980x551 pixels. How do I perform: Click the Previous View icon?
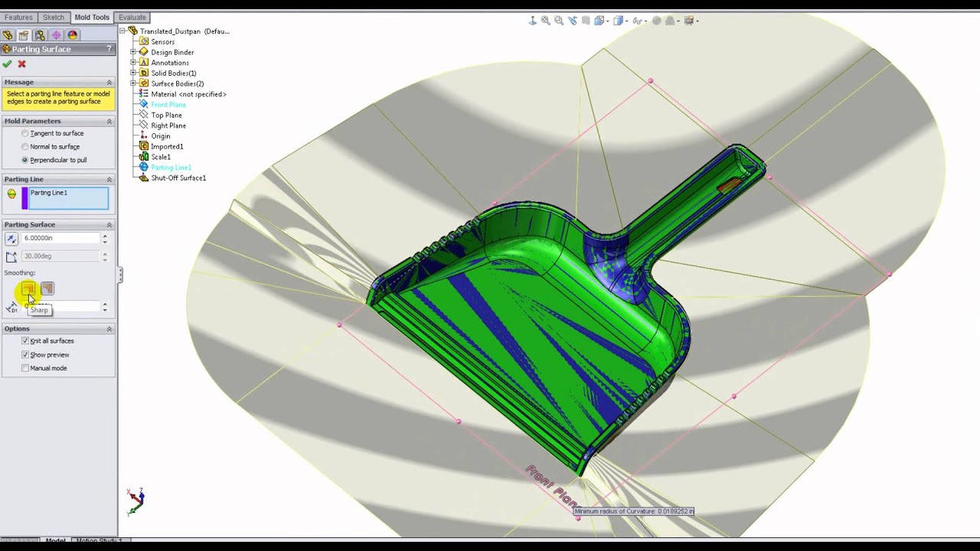point(573,21)
